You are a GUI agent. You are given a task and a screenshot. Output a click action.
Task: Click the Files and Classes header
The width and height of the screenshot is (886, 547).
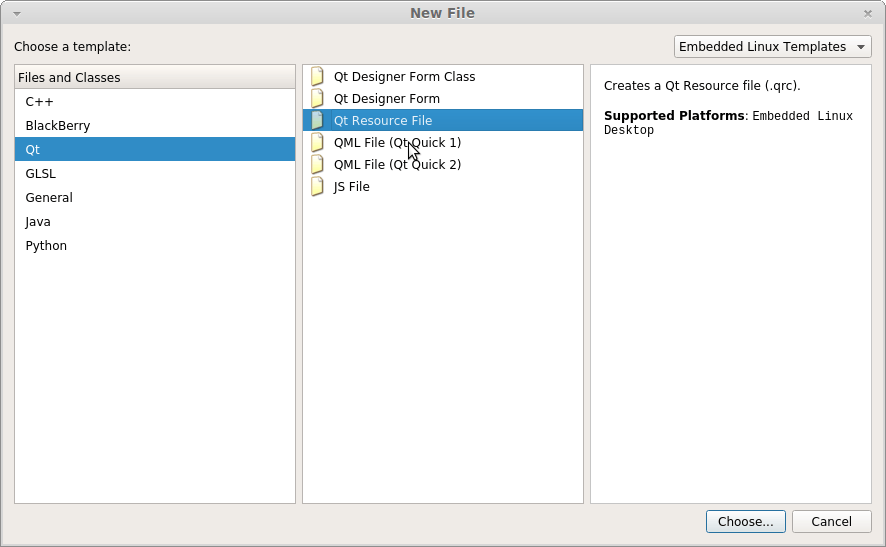point(155,77)
